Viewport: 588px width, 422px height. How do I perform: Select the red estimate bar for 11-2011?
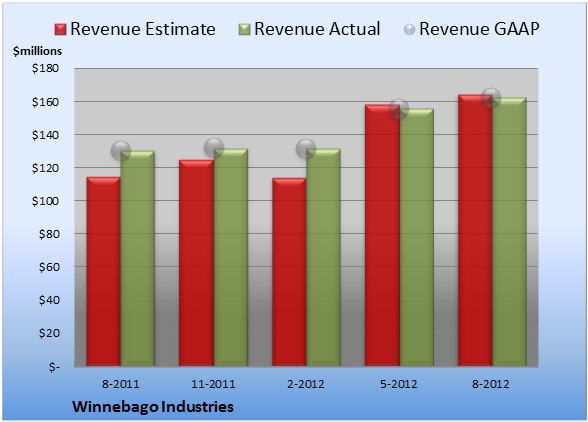[x=196, y=263]
